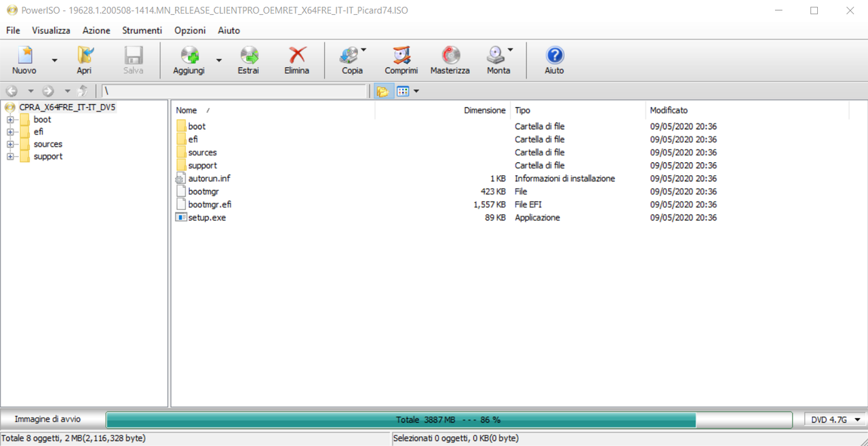Open Copia dropdown arrow
Image resolution: width=868 pixels, height=446 pixels.
[x=363, y=50]
